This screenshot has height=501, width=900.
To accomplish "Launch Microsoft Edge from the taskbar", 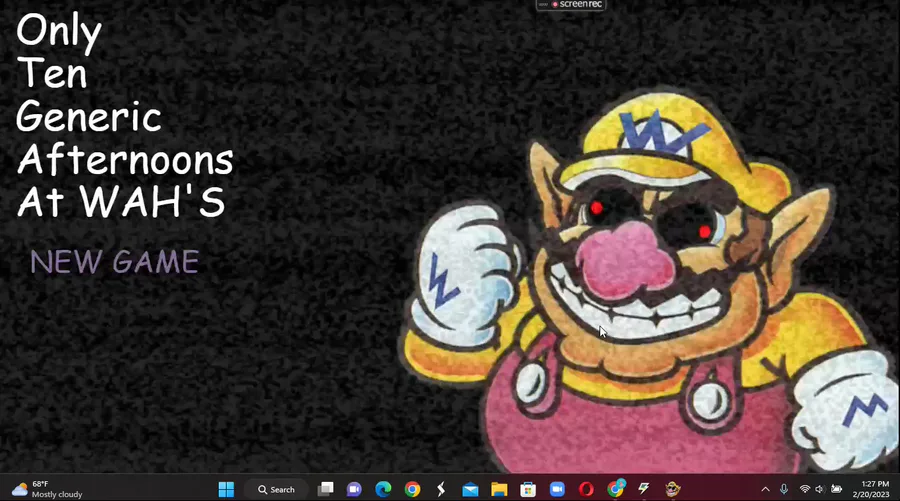I will pyautogui.click(x=383, y=490).
